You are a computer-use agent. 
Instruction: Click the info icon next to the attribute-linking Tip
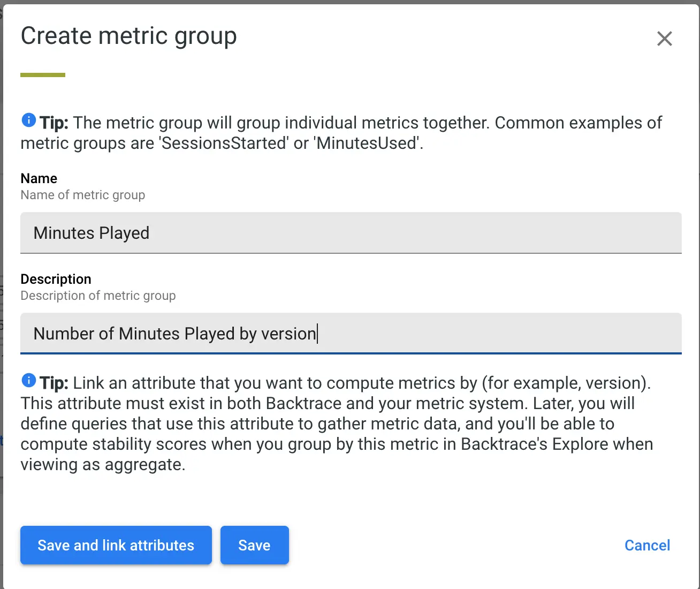[x=28, y=381]
